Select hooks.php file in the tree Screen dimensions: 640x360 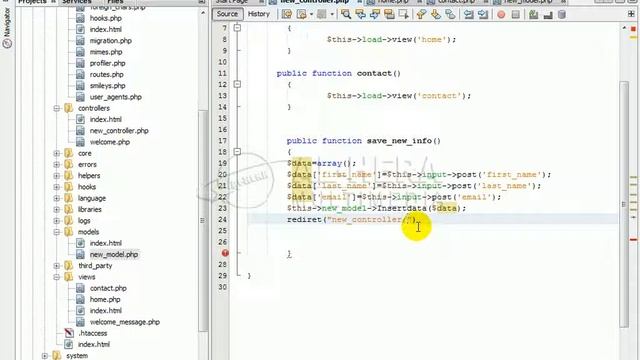pyautogui.click(x=106, y=18)
